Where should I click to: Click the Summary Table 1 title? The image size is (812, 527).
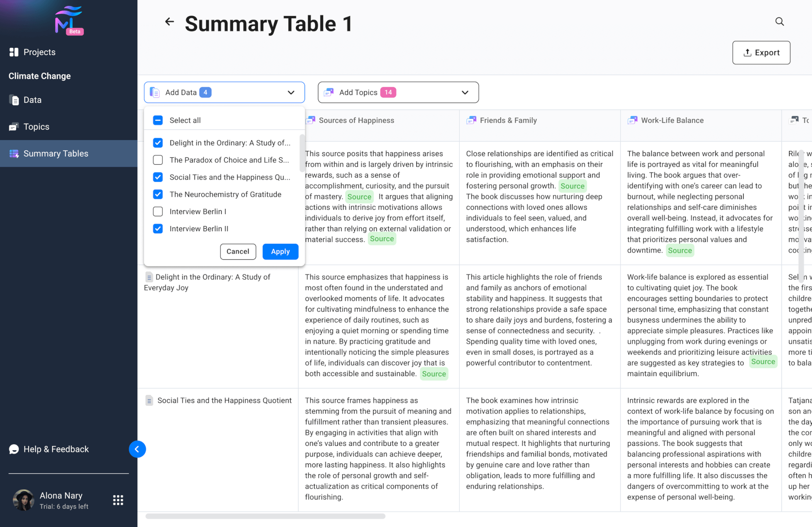tap(269, 24)
